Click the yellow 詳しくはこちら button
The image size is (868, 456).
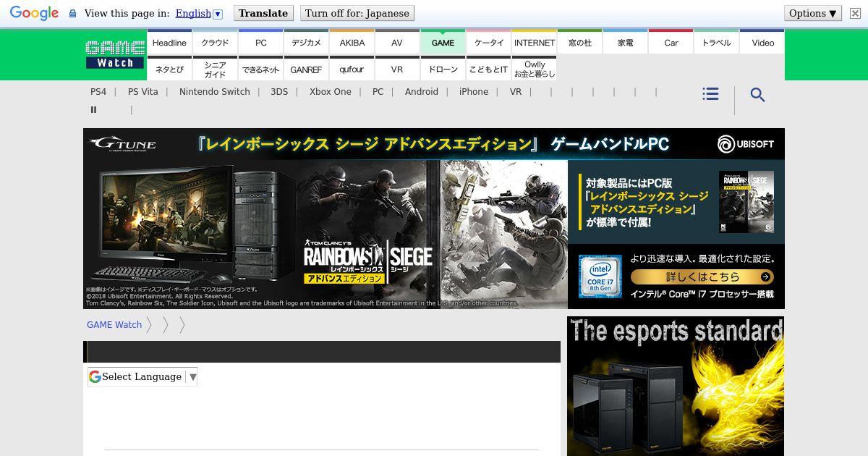click(x=702, y=276)
